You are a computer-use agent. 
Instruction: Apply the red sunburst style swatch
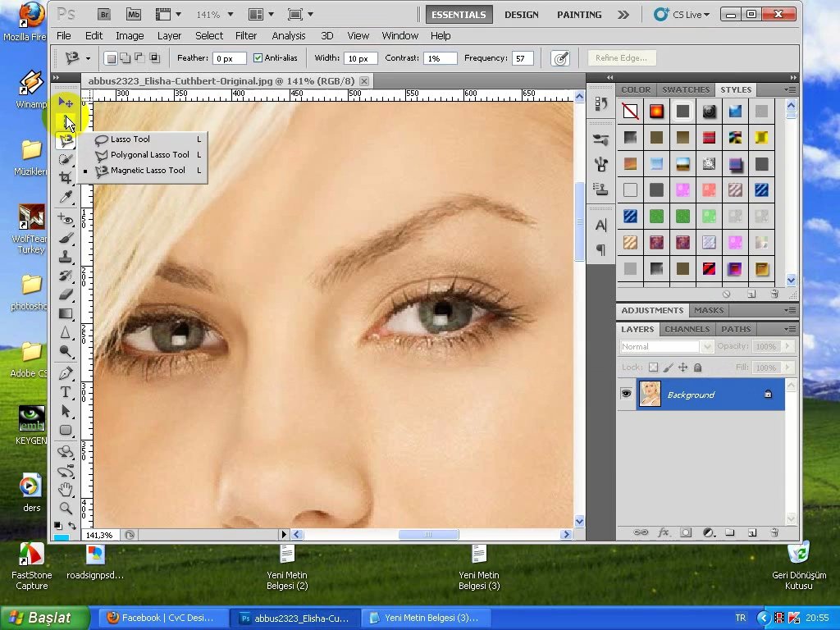[656, 111]
